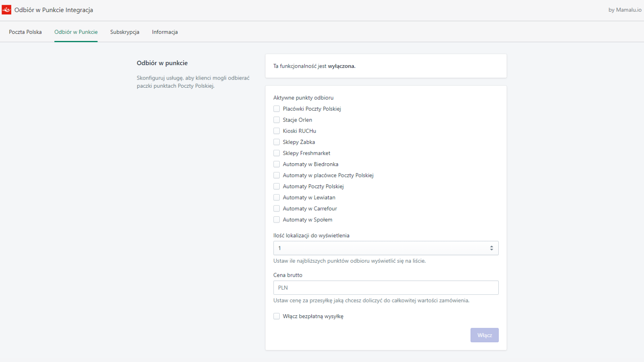Enable Sklepy Żabka pickup points
This screenshot has width=644, height=362.
click(277, 142)
